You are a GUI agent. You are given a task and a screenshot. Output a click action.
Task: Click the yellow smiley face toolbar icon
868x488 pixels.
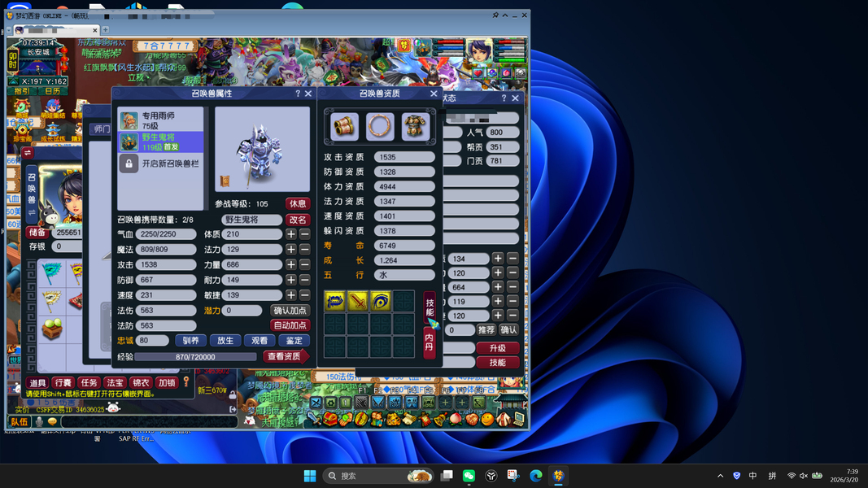[487, 420]
